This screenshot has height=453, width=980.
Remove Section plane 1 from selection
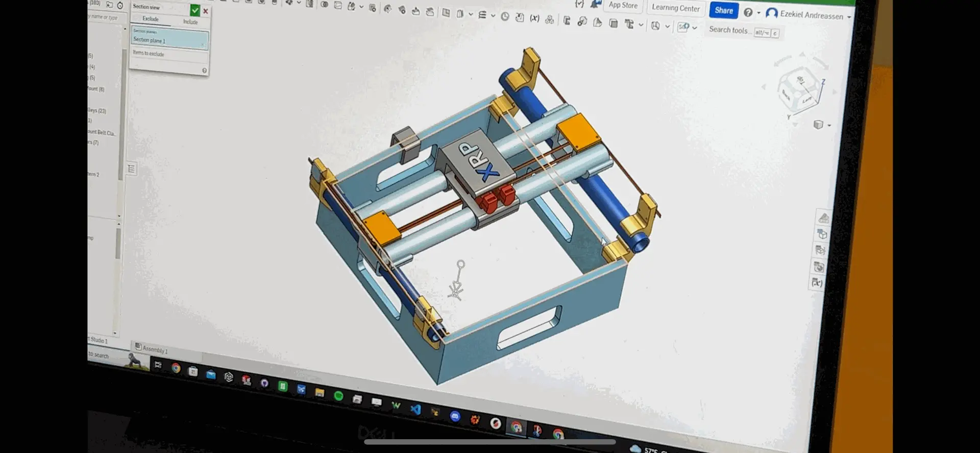tap(203, 45)
